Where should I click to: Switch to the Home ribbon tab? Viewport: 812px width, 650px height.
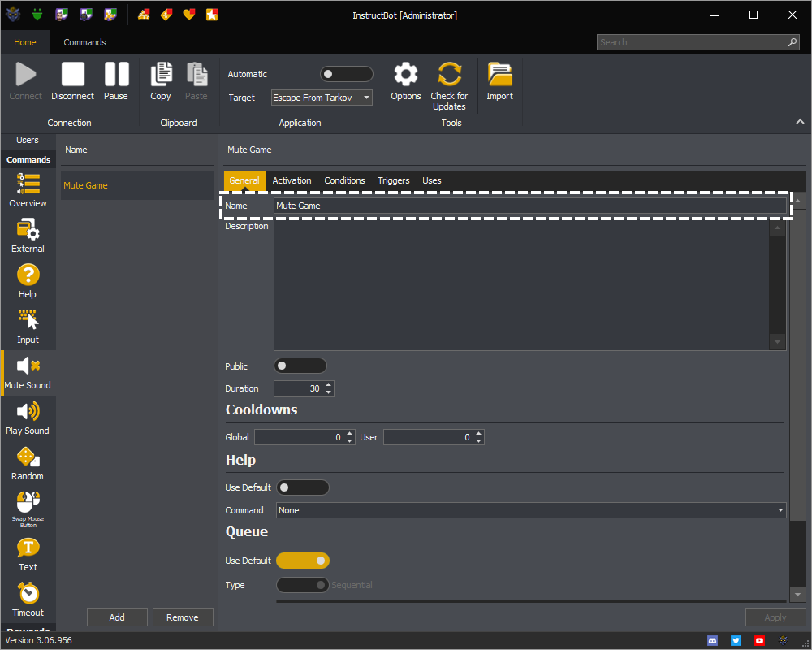pyautogui.click(x=25, y=42)
